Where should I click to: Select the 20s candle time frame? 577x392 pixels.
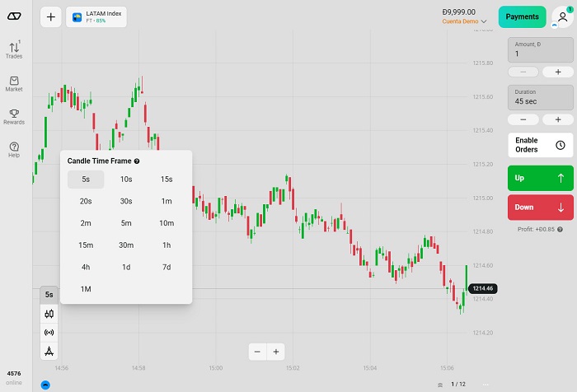[x=86, y=201]
